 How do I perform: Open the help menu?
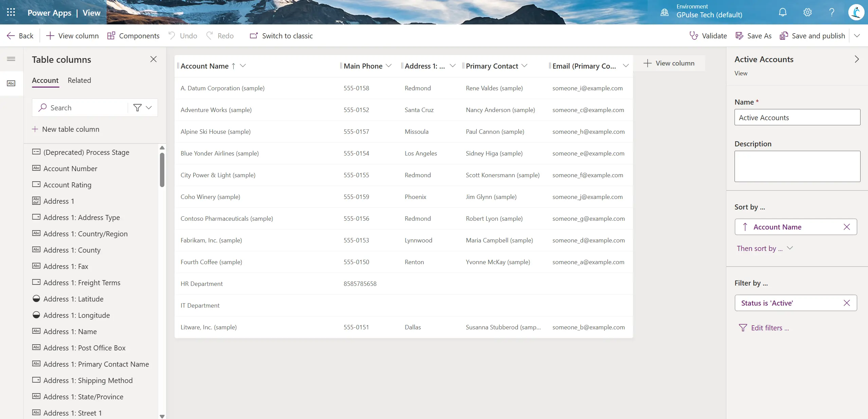(x=831, y=12)
